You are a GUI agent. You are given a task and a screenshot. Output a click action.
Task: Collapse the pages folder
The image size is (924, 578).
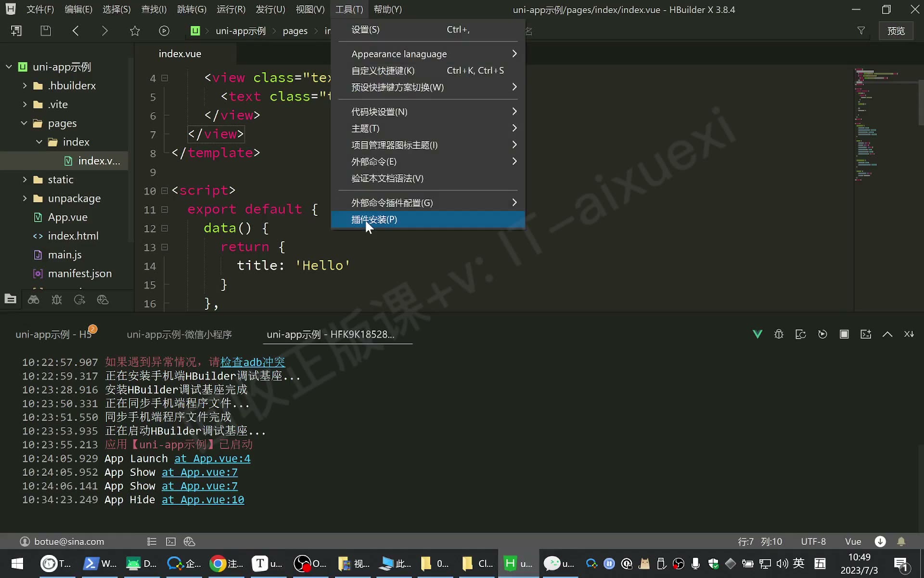[24, 123]
